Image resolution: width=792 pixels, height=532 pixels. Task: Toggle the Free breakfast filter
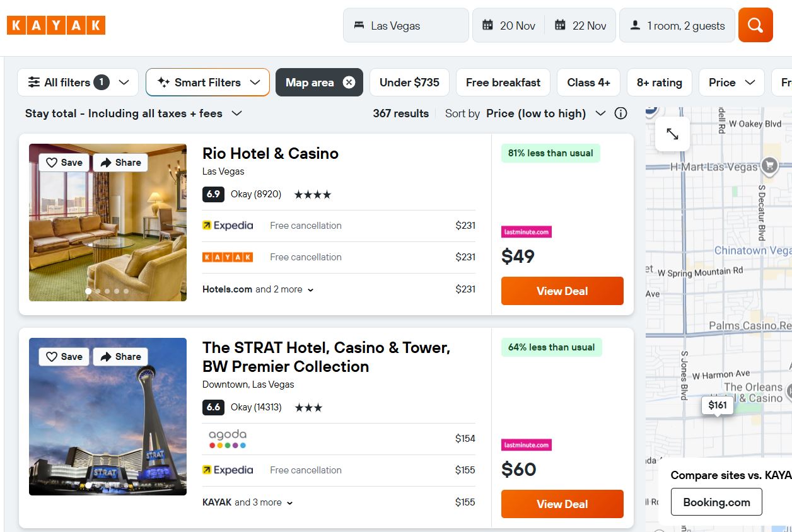503,83
